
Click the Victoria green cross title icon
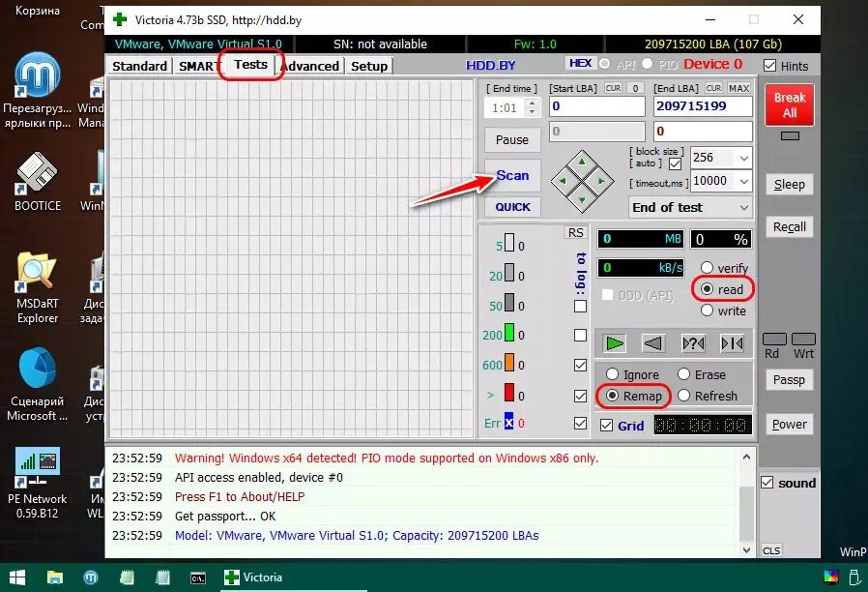[120, 20]
